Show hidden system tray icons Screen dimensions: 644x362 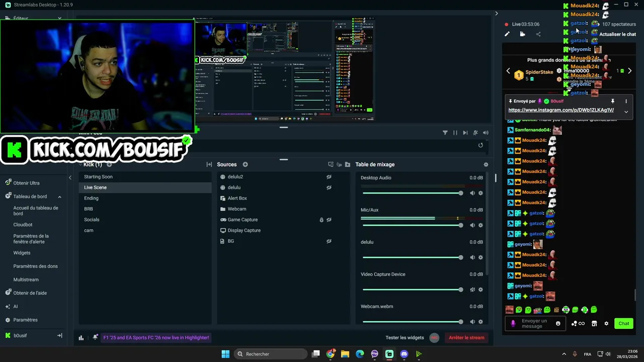click(563, 354)
